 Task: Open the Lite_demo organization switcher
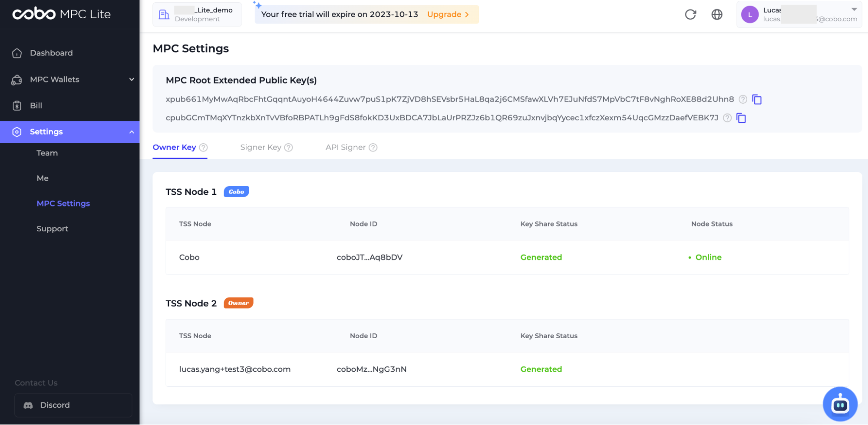pyautogui.click(x=197, y=14)
